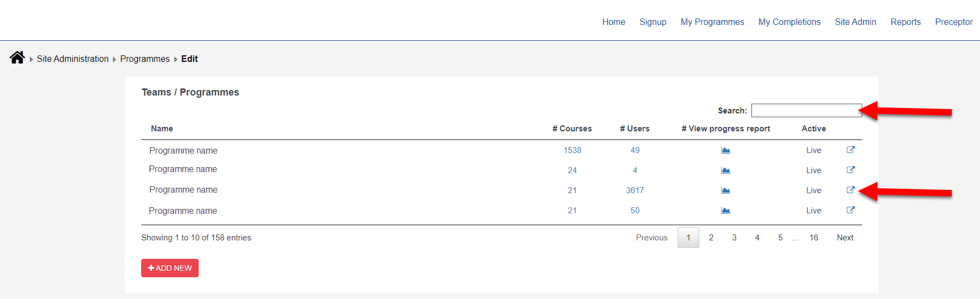Viewport: 980px width, 299px height.
Task: Go to Next page of entries
Action: (x=845, y=238)
